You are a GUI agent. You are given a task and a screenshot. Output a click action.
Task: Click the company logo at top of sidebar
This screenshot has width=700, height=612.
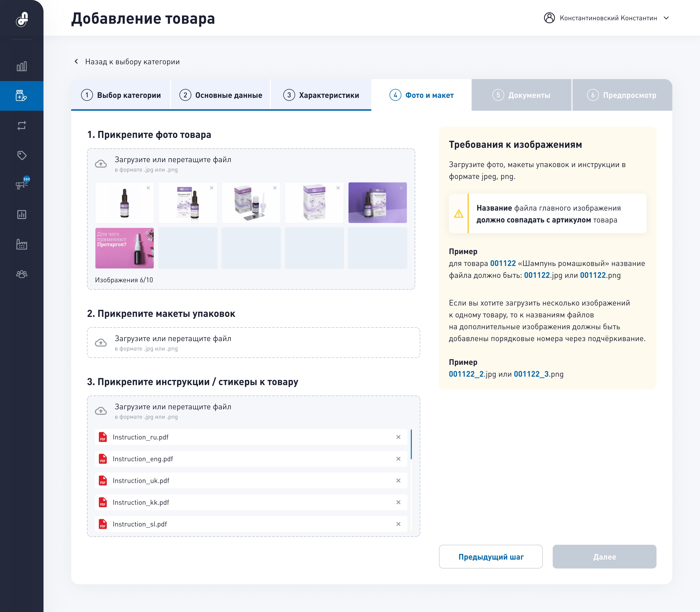click(x=22, y=20)
